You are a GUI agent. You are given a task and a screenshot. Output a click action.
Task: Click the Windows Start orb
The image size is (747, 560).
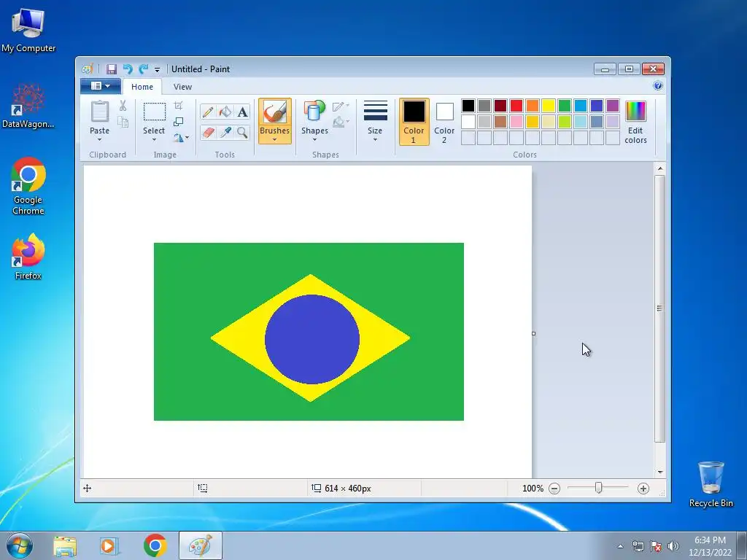pos(20,545)
